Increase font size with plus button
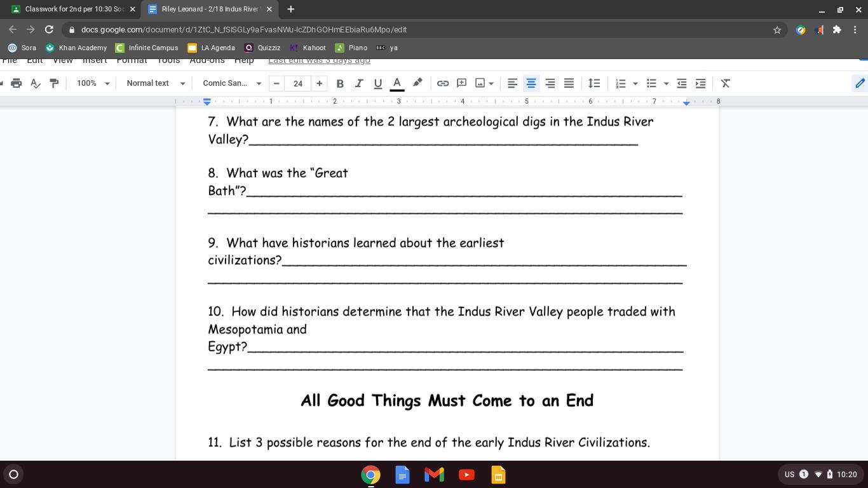868x488 pixels. 320,83
